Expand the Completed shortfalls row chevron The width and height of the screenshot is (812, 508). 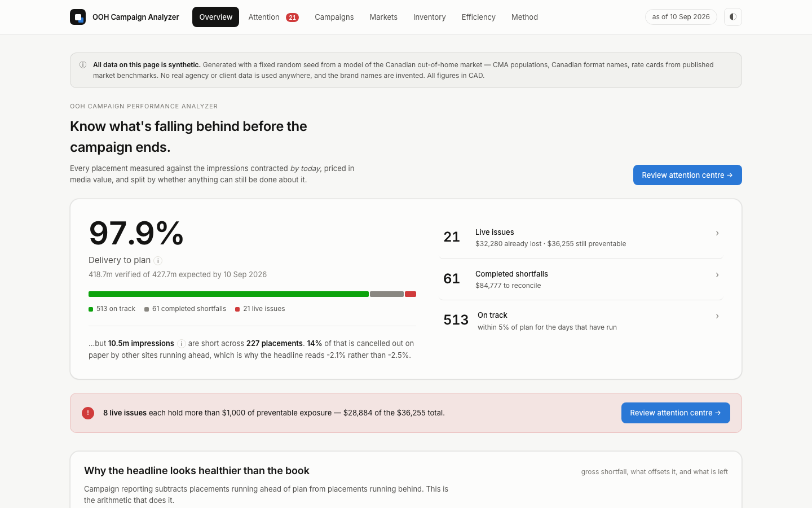click(717, 275)
